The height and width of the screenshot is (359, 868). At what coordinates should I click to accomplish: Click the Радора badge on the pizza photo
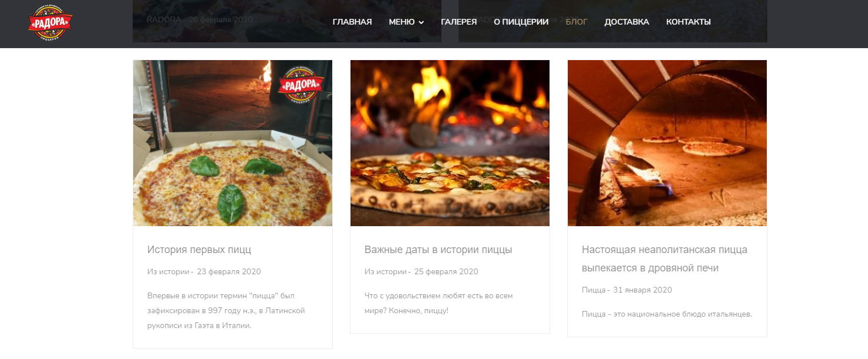(x=301, y=85)
